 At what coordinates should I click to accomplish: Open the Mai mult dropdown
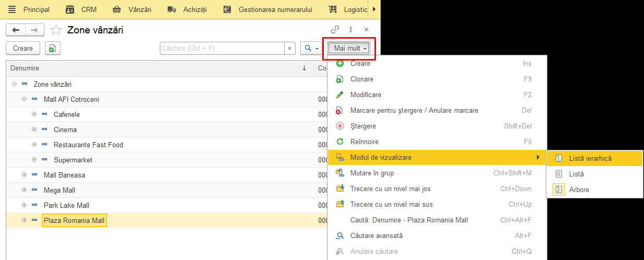349,48
